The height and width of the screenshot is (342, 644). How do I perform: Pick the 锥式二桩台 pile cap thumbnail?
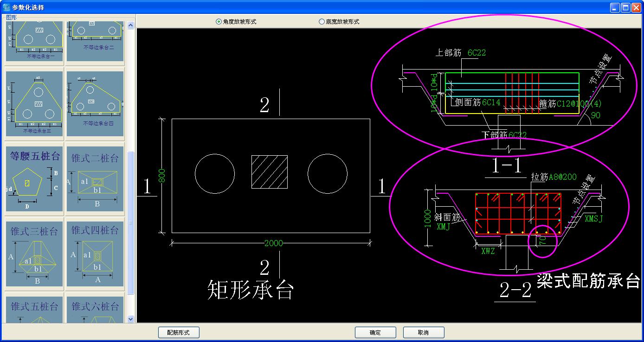pos(95,178)
